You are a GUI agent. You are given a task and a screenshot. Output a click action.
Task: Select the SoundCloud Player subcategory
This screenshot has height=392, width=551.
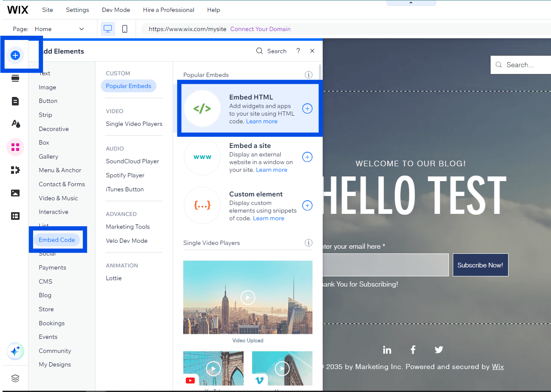tap(132, 161)
